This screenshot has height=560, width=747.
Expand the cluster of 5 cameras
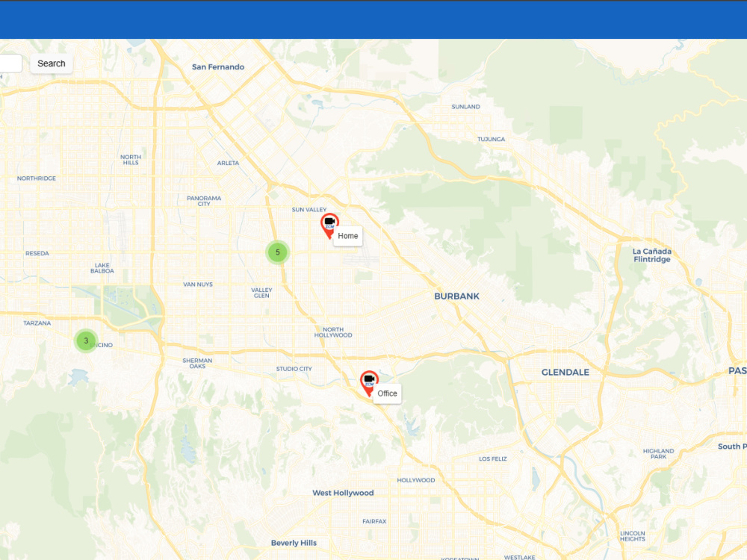tap(278, 252)
